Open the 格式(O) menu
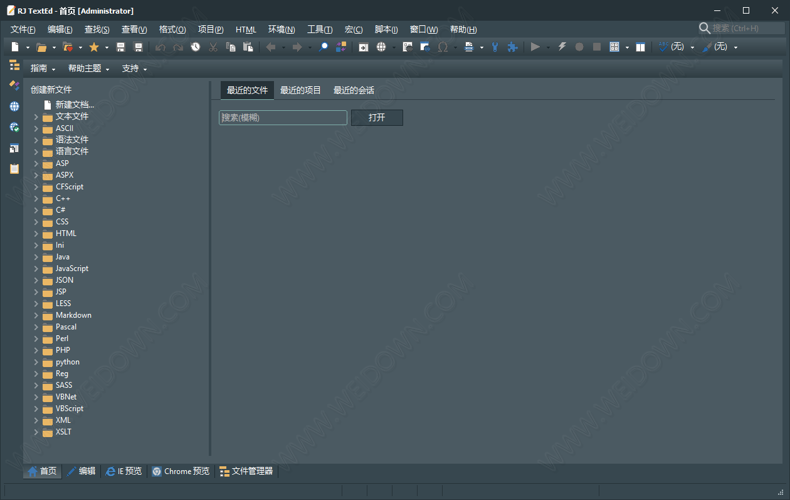Viewport: 790px width, 500px height. tap(172, 29)
